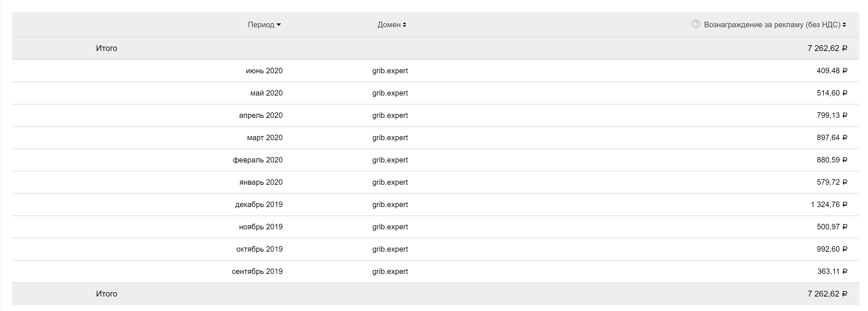The width and height of the screenshot is (868, 311).
Task: Select the сентябрь 2019 period cell
Action: (x=257, y=271)
